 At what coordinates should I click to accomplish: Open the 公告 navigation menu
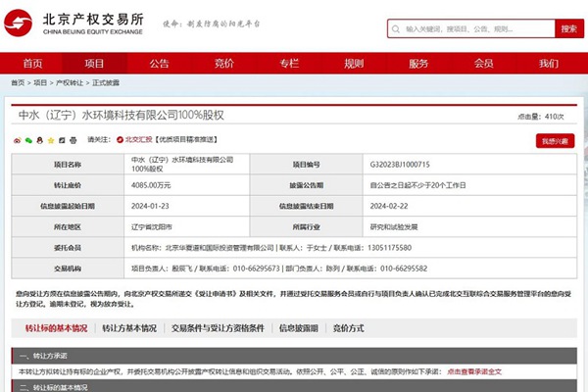tap(160, 63)
